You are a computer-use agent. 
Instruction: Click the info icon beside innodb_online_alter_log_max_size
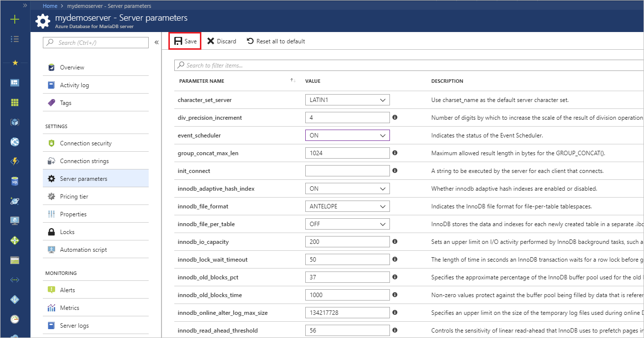tap(395, 313)
